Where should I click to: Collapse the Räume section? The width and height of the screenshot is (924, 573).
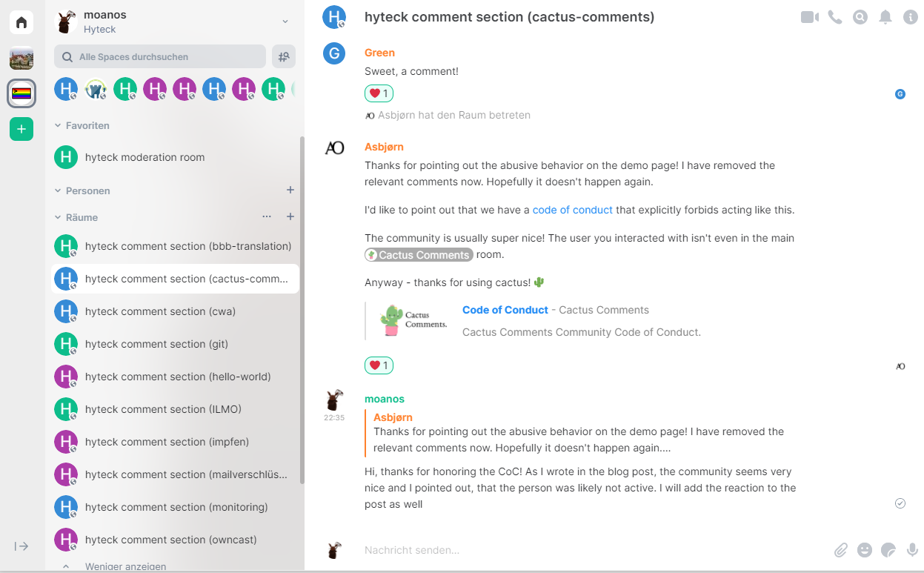point(59,218)
